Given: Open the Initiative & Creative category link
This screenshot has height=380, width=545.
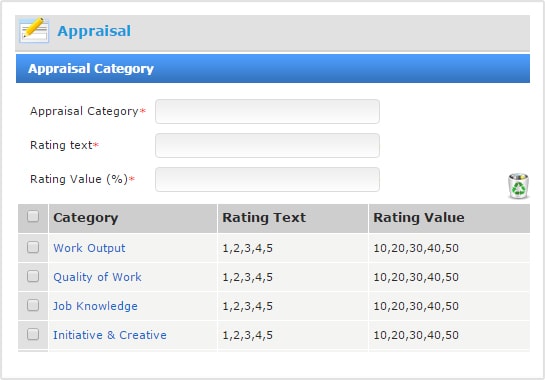Looking at the screenshot, I should point(110,335).
